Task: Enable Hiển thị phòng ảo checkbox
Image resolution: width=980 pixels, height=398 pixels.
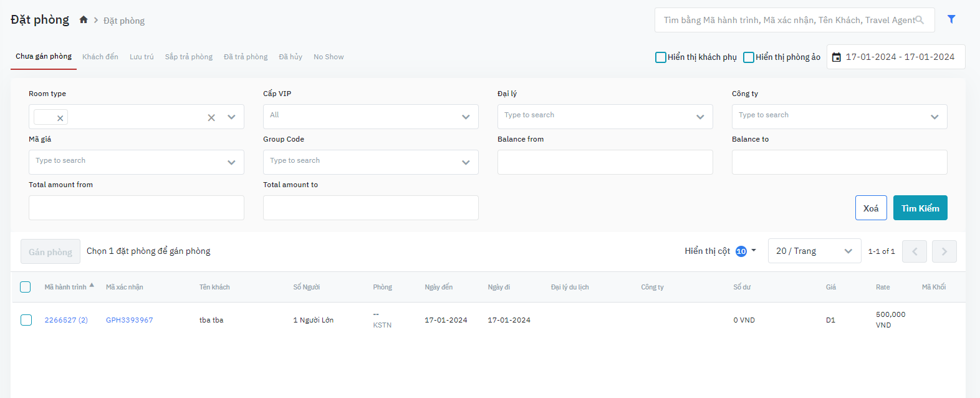Action: pyautogui.click(x=749, y=57)
